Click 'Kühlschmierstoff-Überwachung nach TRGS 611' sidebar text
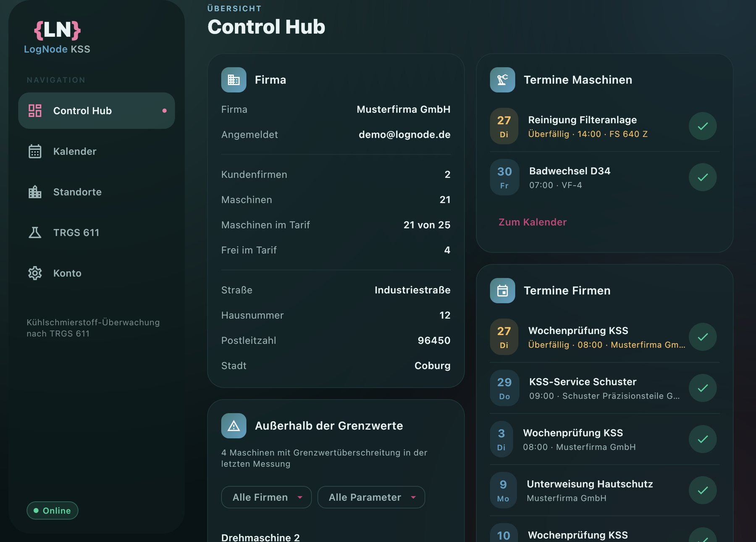 (x=93, y=328)
